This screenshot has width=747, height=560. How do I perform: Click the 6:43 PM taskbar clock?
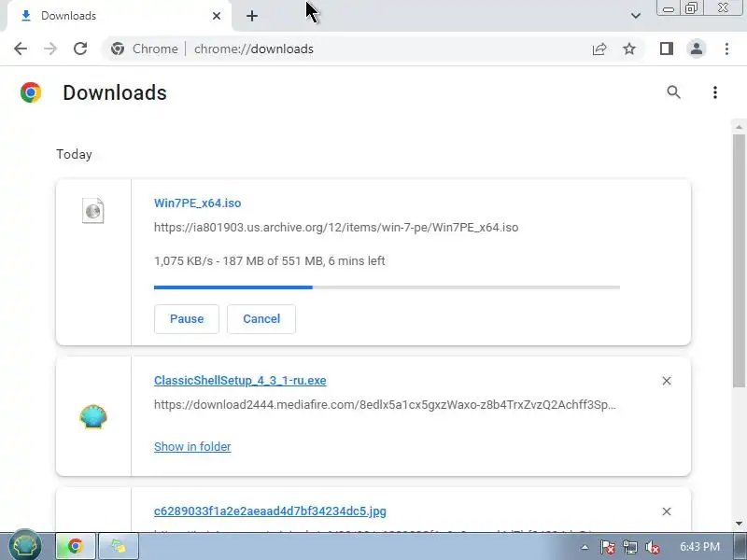pos(699,546)
